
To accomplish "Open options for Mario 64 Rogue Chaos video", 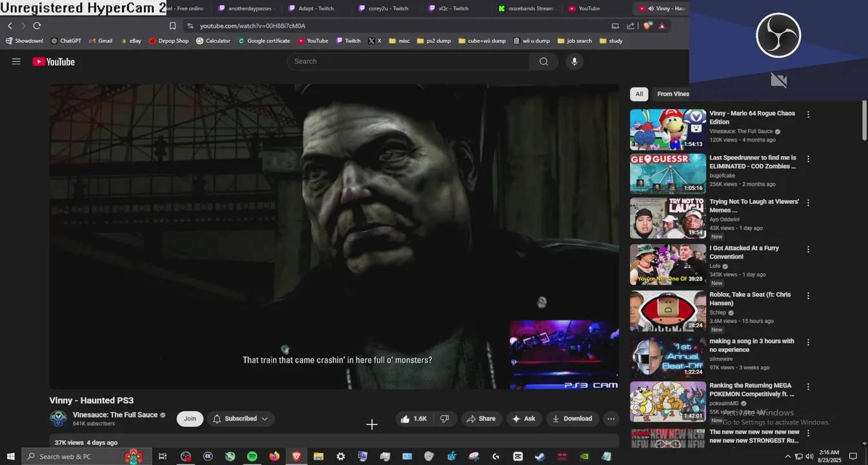I will pos(808,114).
